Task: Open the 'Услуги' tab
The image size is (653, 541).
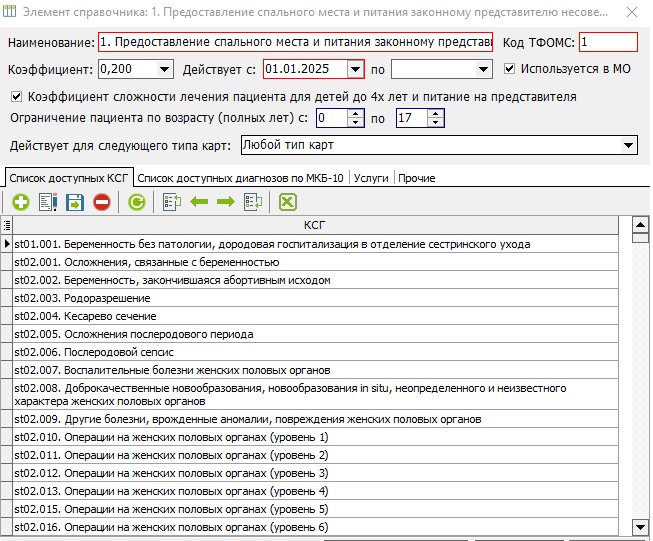Action: [x=371, y=178]
